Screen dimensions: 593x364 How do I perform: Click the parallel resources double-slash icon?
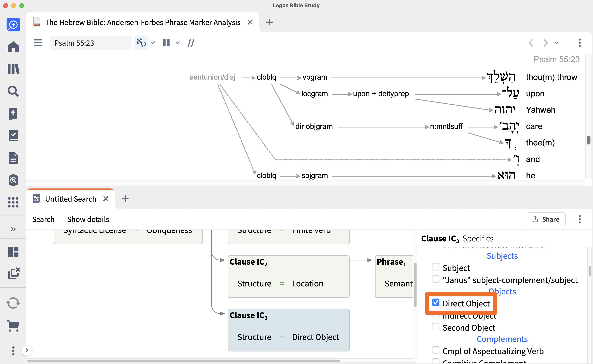pos(191,43)
